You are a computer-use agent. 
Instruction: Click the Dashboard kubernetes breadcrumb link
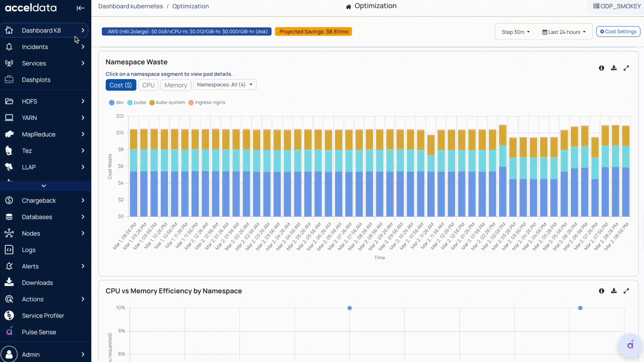click(x=130, y=6)
